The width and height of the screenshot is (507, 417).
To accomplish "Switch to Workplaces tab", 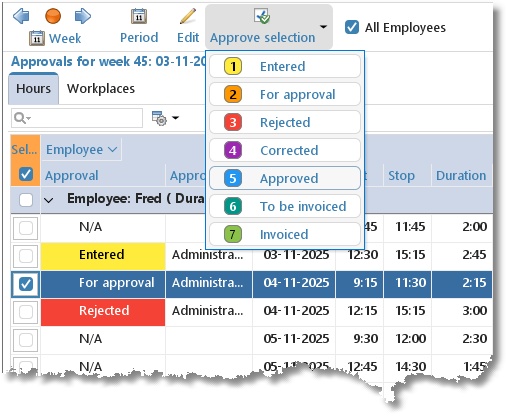I will pos(101,89).
